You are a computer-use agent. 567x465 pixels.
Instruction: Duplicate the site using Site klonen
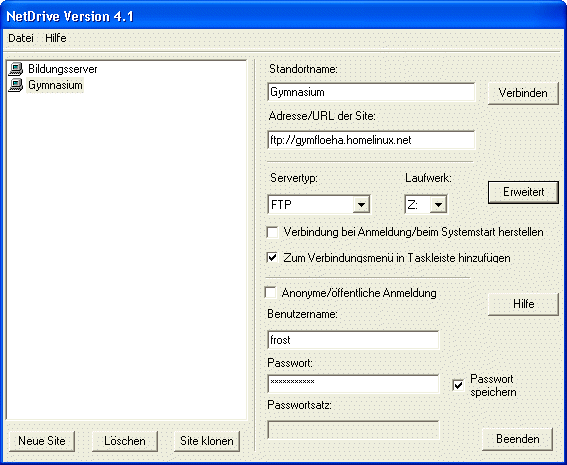[x=207, y=441]
